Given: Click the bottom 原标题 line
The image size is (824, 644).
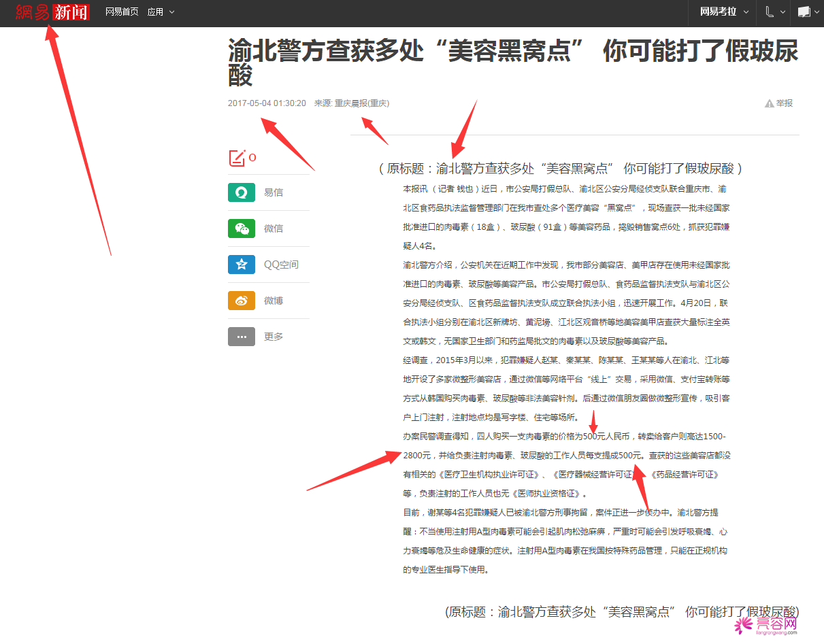Looking at the screenshot, I should (622, 611).
